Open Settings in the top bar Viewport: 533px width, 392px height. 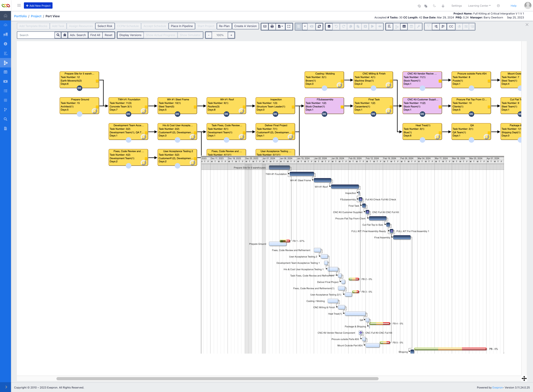(456, 6)
